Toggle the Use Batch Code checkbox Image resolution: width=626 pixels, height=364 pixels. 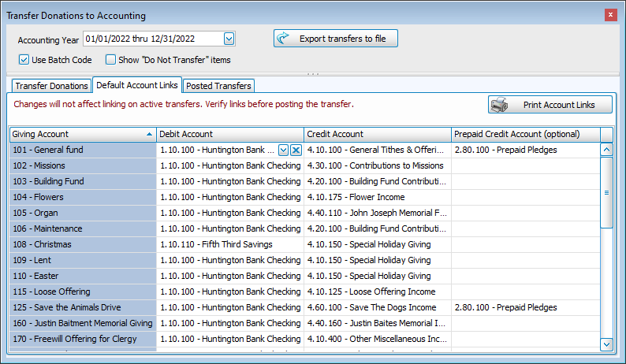pos(24,59)
